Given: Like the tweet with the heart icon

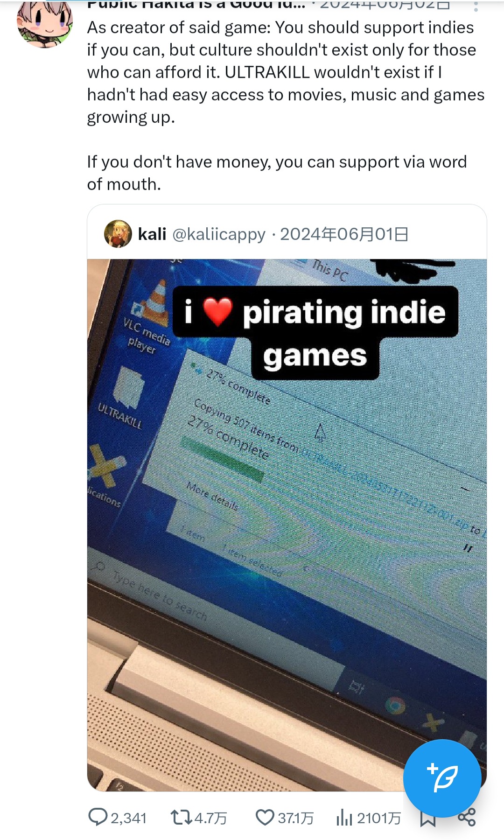Looking at the screenshot, I should [265, 818].
